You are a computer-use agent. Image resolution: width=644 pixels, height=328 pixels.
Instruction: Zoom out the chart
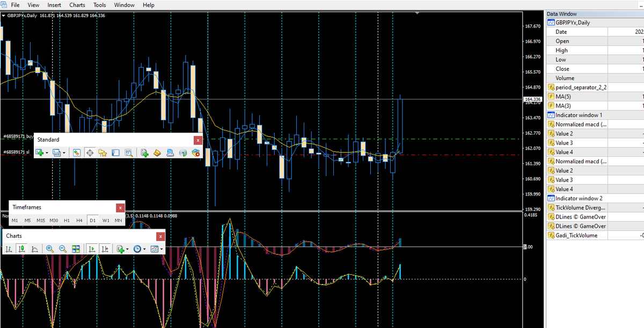(x=63, y=249)
